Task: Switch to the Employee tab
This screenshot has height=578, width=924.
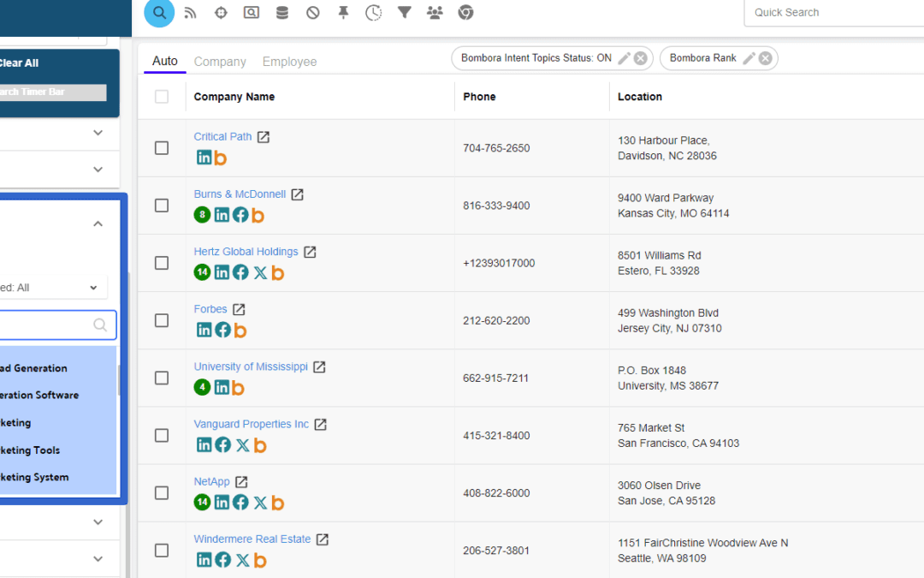Action: (x=289, y=62)
